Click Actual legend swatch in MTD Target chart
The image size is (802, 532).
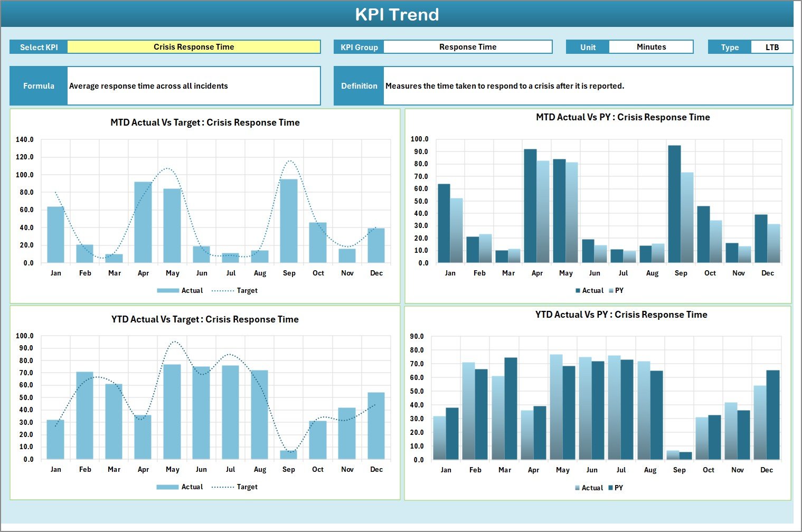[x=168, y=291]
